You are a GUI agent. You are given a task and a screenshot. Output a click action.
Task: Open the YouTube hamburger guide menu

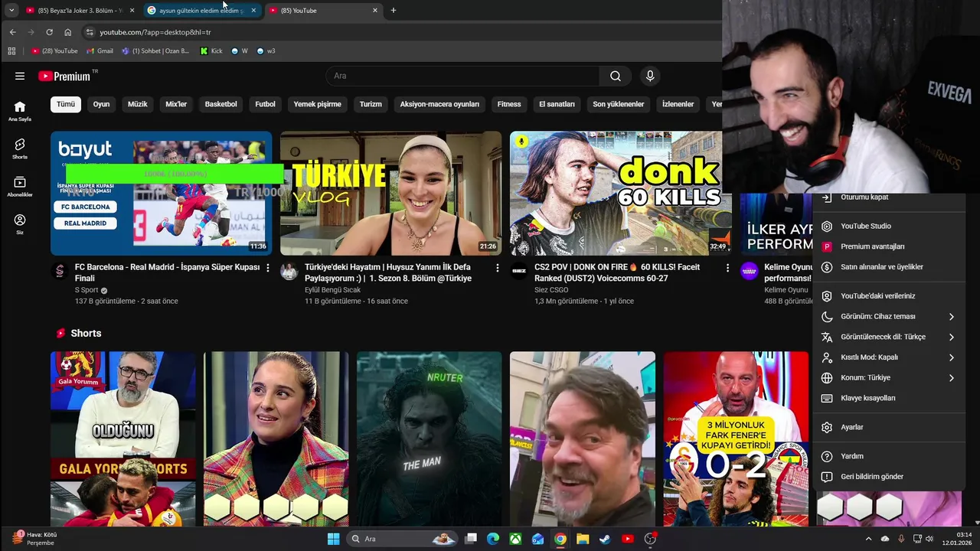pyautogui.click(x=20, y=76)
